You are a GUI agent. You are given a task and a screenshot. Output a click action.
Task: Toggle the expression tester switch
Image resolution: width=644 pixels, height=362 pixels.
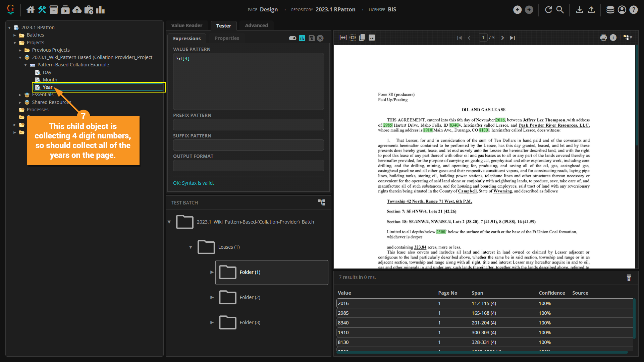(292, 38)
